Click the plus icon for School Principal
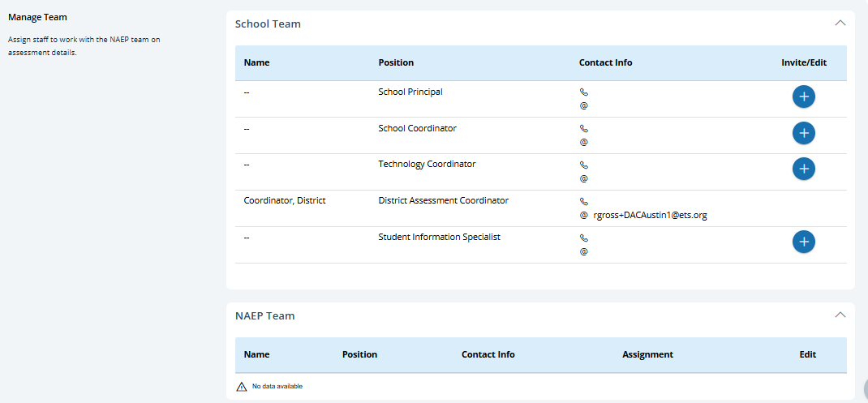The image size is (868, 403). tap(803, 96)
